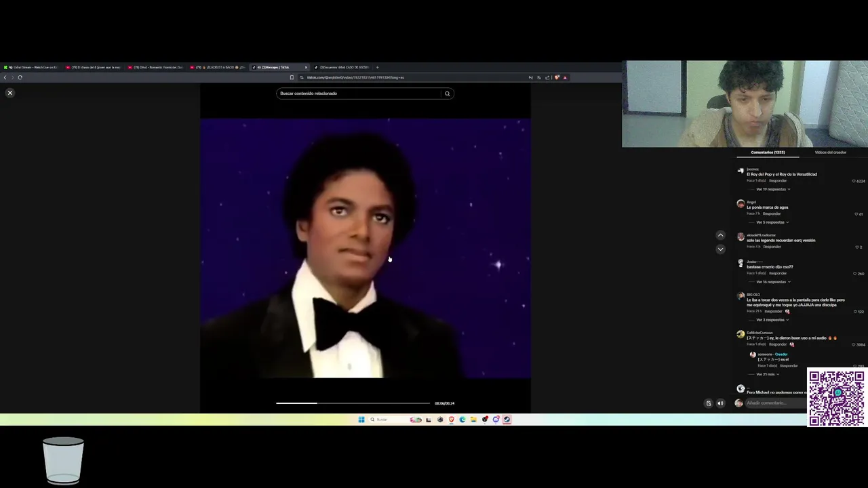Open Steam from the taskbar

pos(507,420)
